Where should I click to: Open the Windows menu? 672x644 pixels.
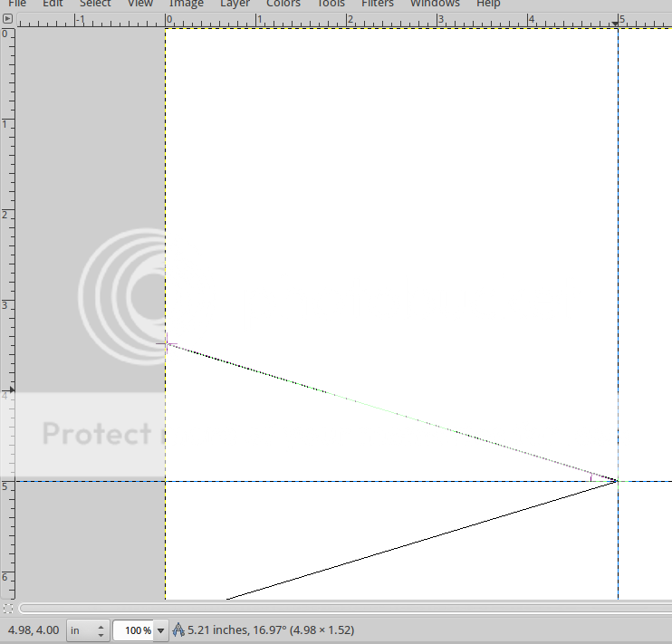pyautogui.click(x=435, y=4)
